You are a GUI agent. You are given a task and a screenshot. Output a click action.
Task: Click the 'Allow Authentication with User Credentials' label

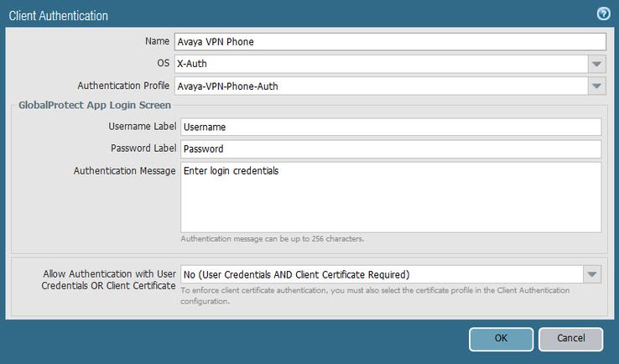tap(108, 279)
